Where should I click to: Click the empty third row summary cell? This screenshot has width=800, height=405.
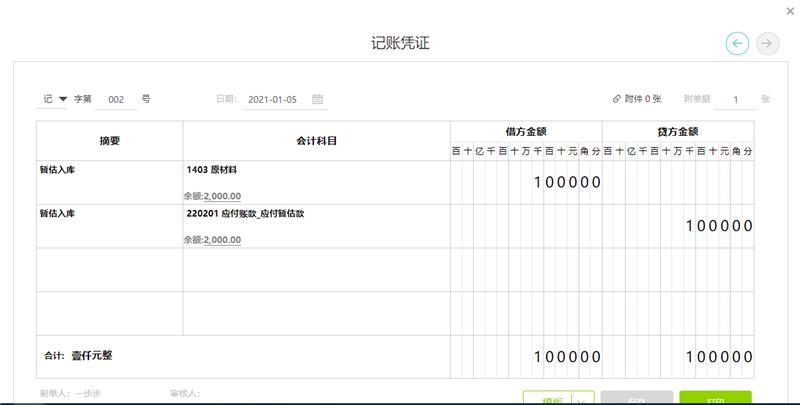point(109,270)
